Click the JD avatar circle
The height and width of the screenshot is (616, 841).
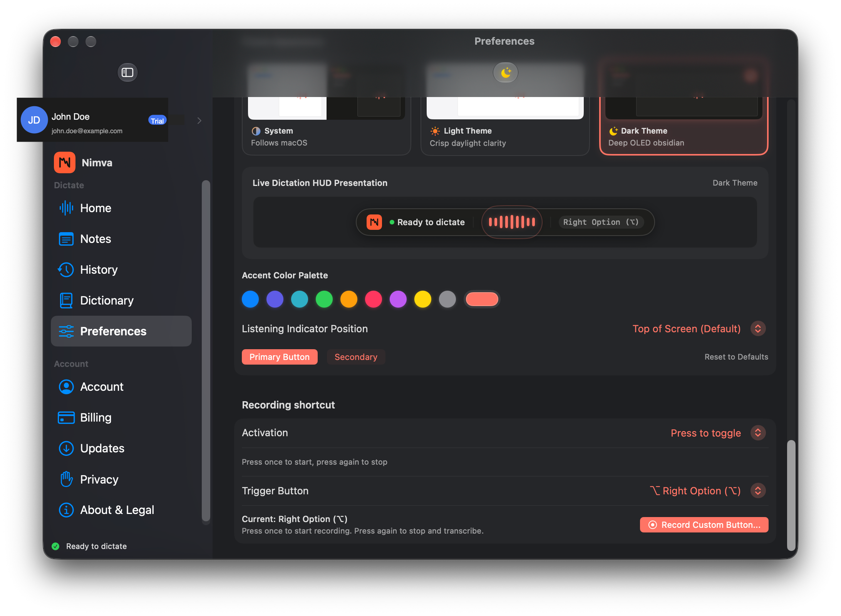[x=34, y=120]
